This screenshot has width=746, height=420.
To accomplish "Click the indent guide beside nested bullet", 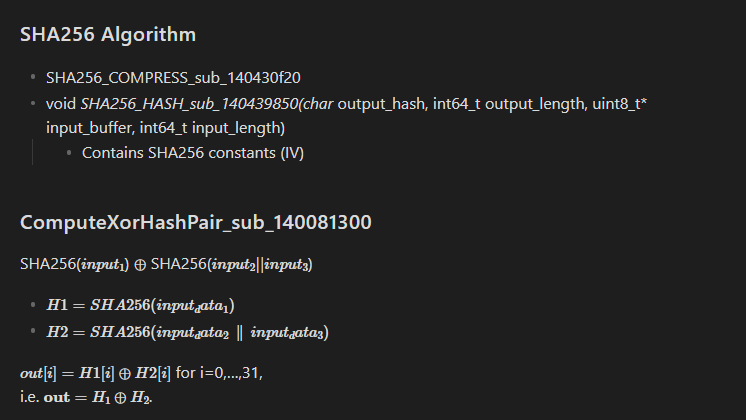I will [33, 153].
